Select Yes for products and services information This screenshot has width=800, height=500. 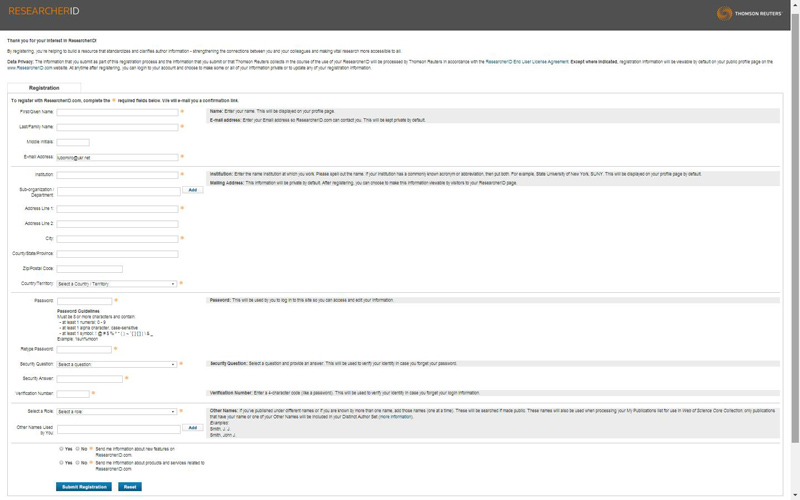point(61,463)
